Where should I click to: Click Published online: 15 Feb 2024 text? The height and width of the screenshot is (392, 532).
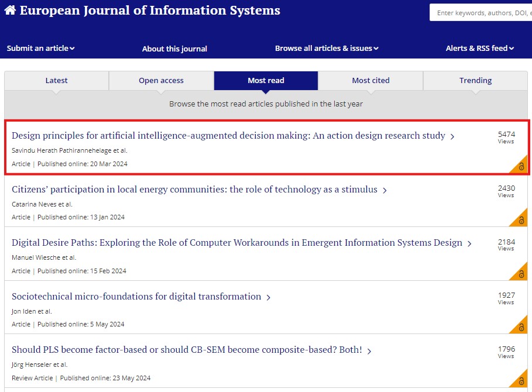point(82,271)
